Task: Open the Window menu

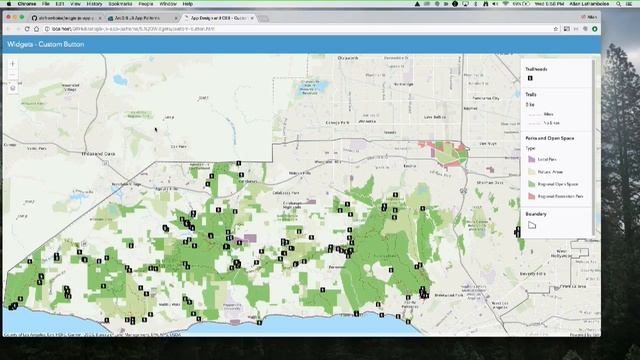Action: click(168, 4)
